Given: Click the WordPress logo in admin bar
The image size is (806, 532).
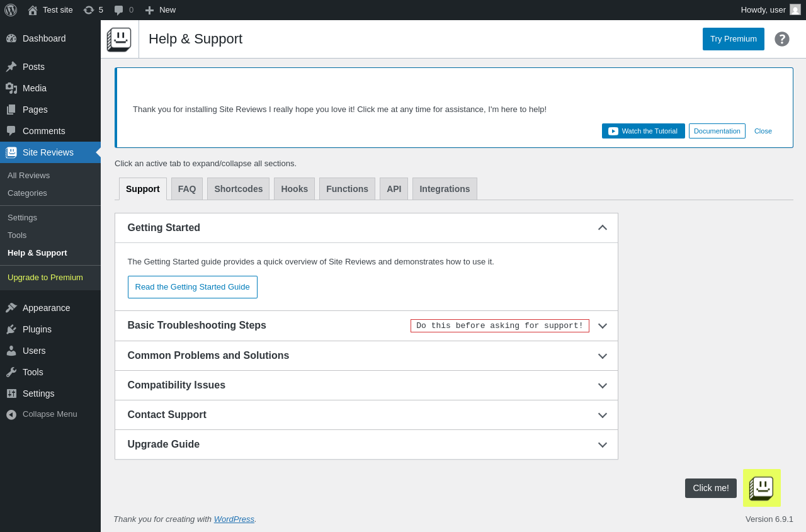Looking at the screenshot, I should [11, 10].
